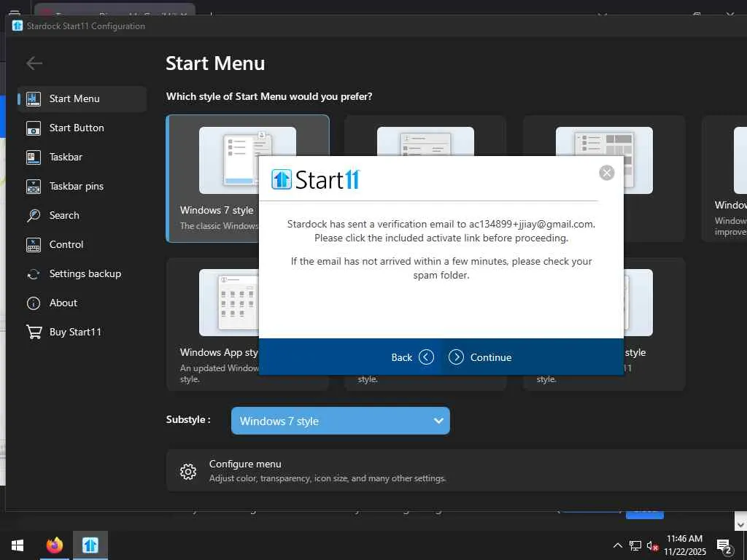Click Continue in the verification dialog
The height and width of the screenshot is (560, 747).
tap(480, 357)
